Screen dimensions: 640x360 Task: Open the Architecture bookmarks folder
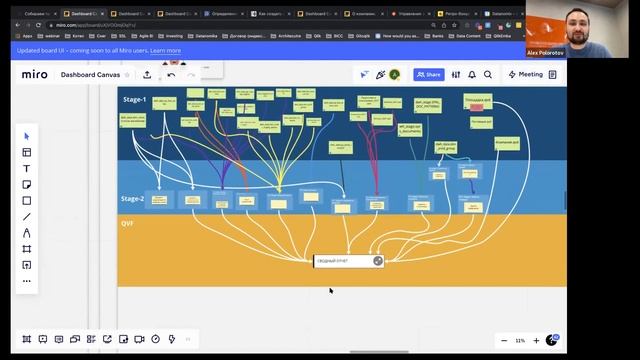(285, 36)
